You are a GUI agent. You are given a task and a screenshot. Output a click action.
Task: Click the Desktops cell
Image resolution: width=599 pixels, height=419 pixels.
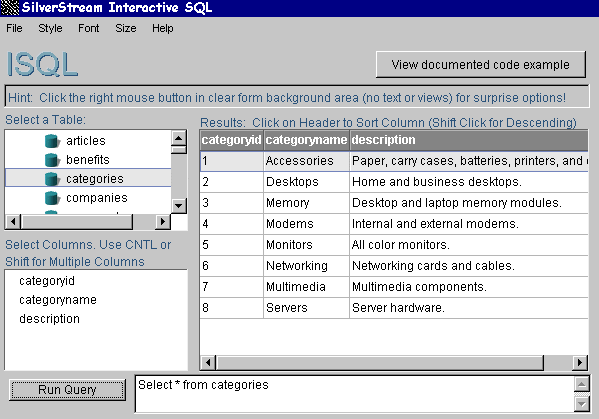pyautogui.click(x=306, y=182)
